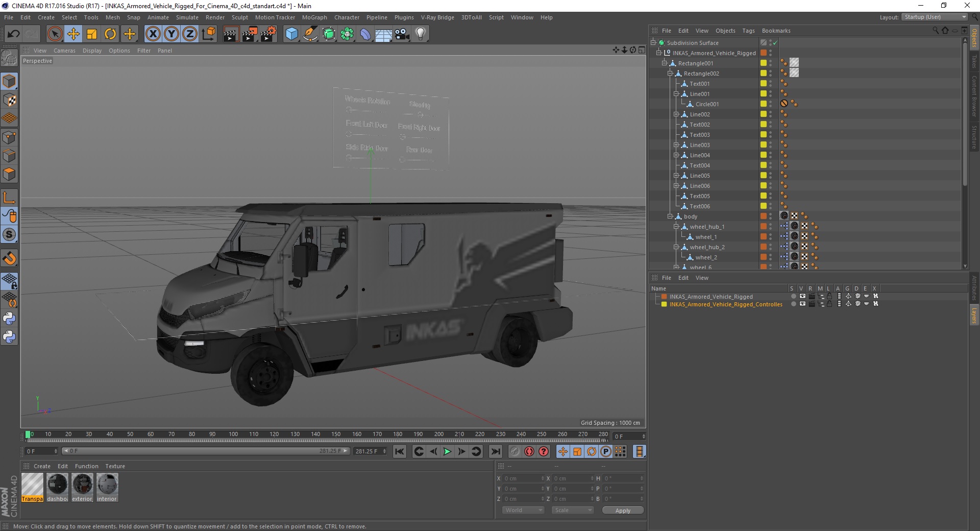Open the Deformer objects icon

(x=365, y=34)
